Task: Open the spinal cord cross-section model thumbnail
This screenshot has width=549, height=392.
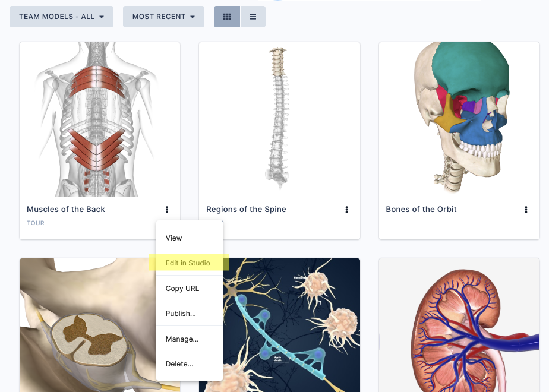Action: point(88,325)
